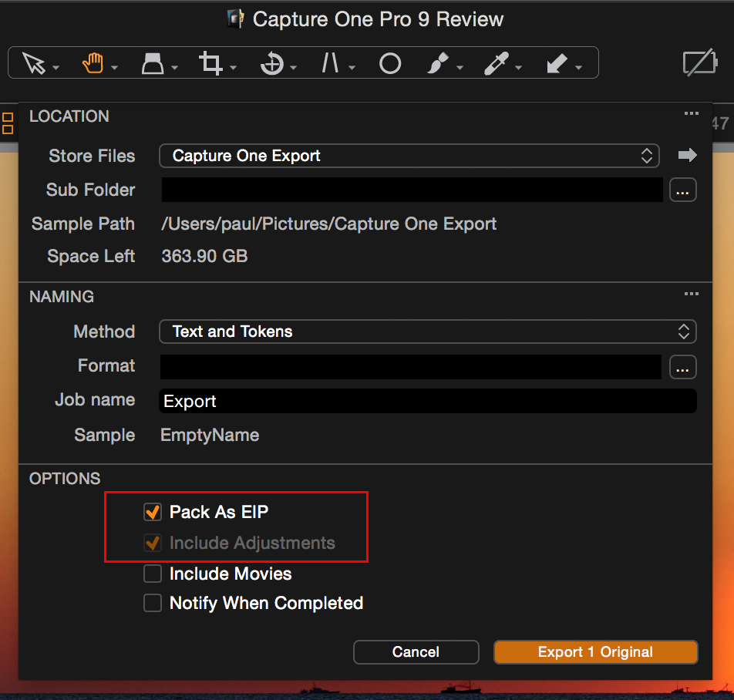This screenshot has height=700, width=734.
Task: Uncheck the Pack As EIP option
Action: click(x=153, y=512)
